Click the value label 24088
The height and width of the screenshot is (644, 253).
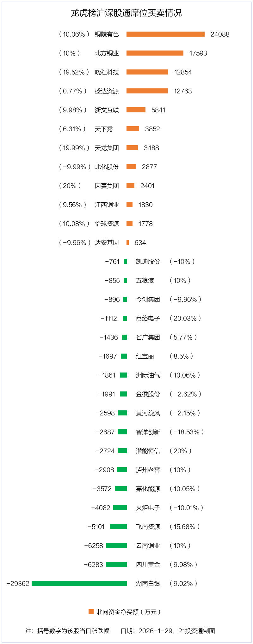220,34
